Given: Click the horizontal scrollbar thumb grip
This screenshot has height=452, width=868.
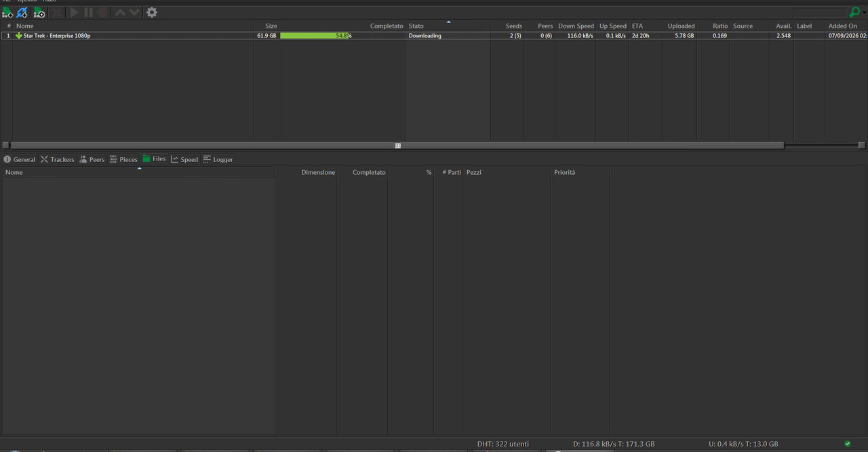Looking at the screenshot, I should (x=398, y=146).
